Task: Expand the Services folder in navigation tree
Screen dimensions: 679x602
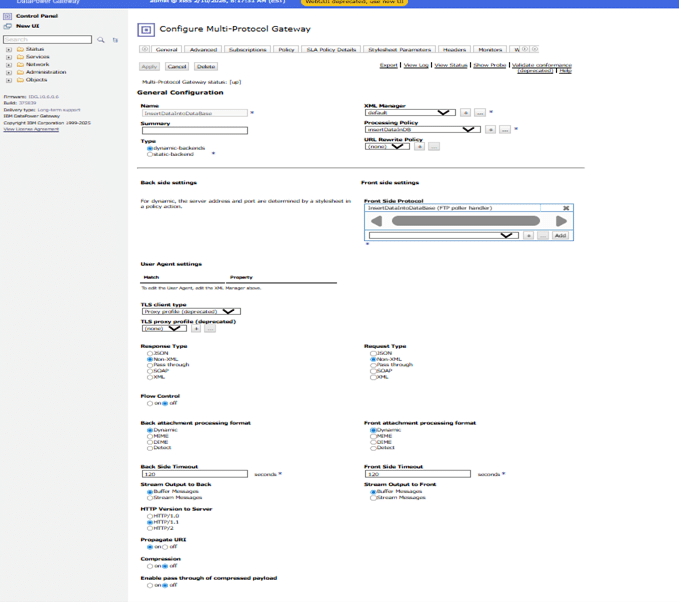Action: (x=9, y=57)
